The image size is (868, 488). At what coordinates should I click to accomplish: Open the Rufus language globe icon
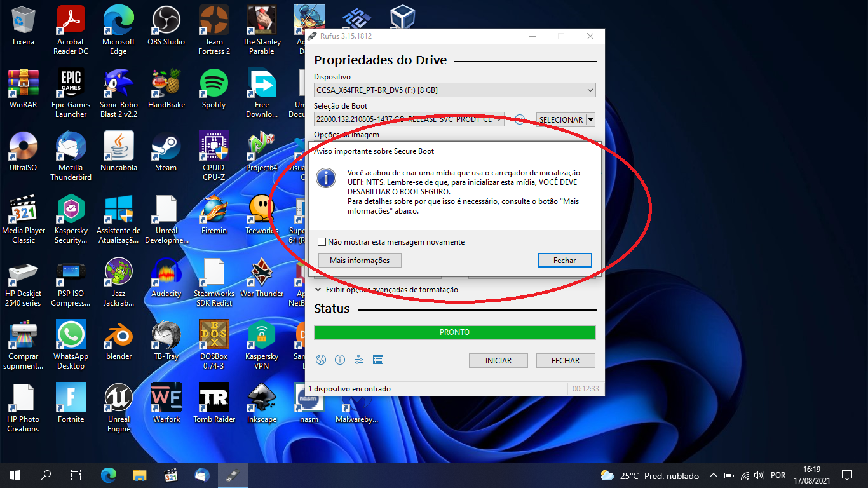(x=321, y=360)
